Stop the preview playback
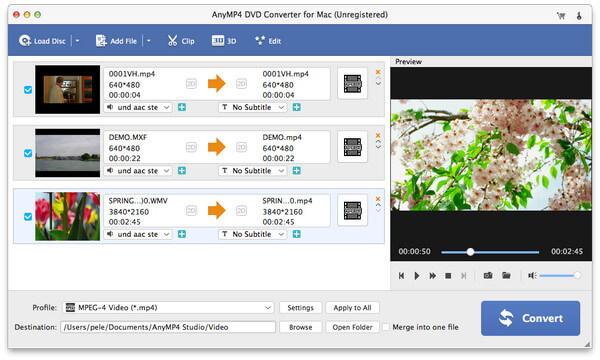 click(448, 276)
